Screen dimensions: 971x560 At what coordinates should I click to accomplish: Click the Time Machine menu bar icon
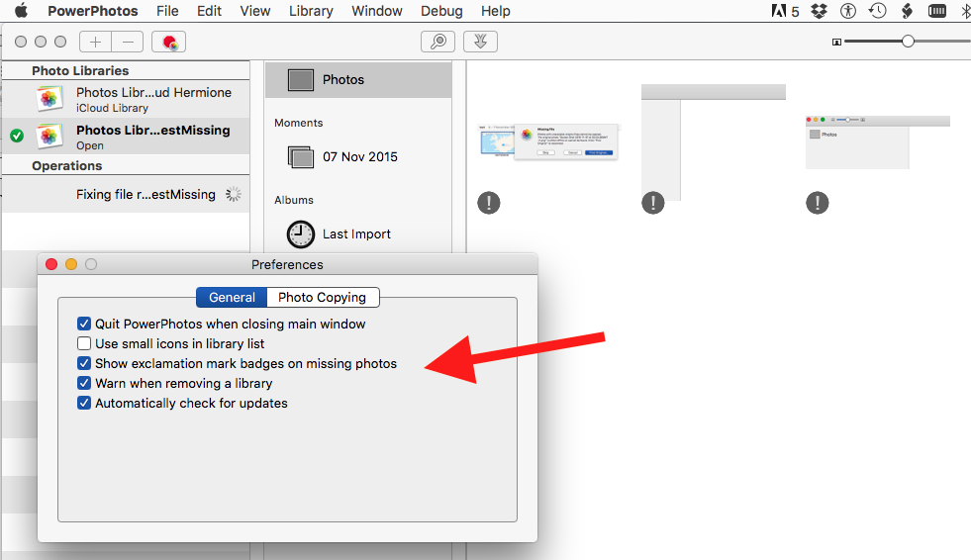(877, 11)
